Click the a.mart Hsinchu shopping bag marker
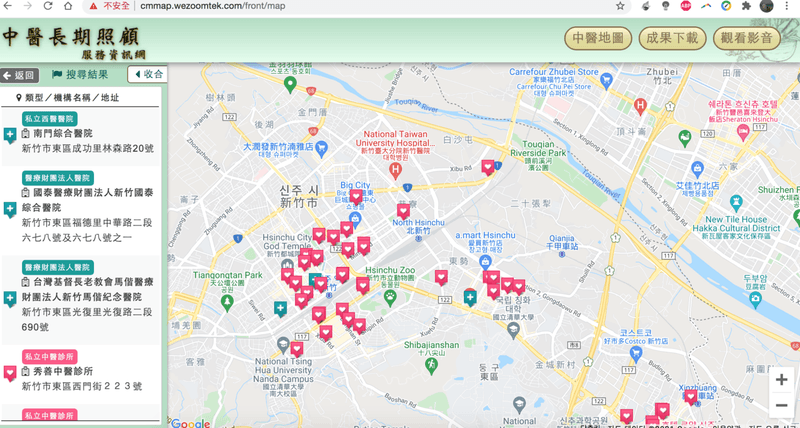The height and width of the screenshot is (428, 800). tap(486, 262)
